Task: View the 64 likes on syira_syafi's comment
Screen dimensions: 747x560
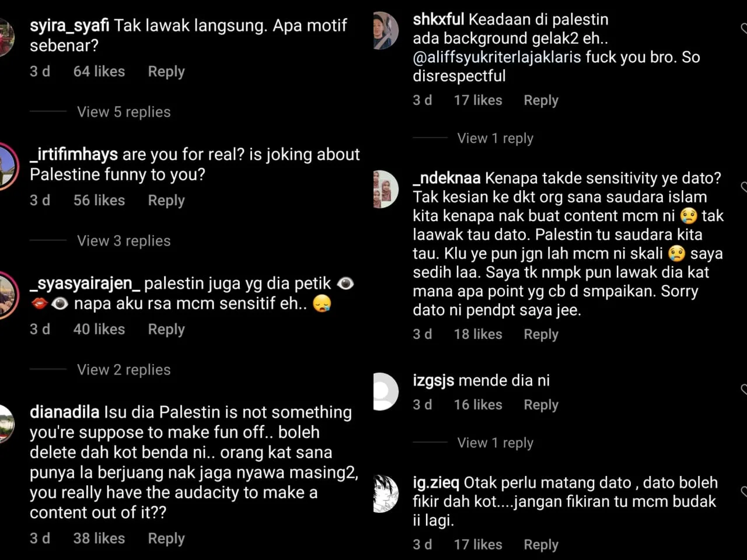Action: 99,72
